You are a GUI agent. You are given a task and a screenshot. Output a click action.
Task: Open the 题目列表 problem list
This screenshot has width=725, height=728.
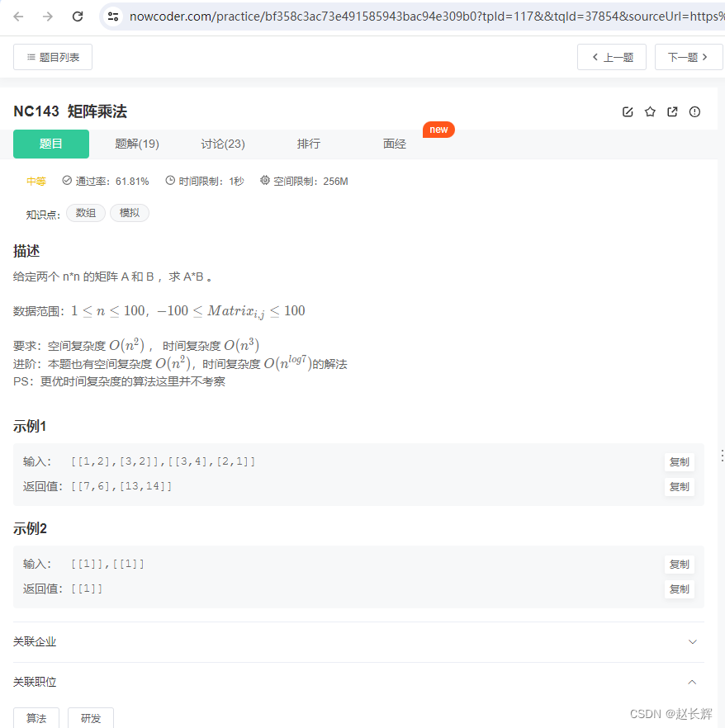coord(52,56)
